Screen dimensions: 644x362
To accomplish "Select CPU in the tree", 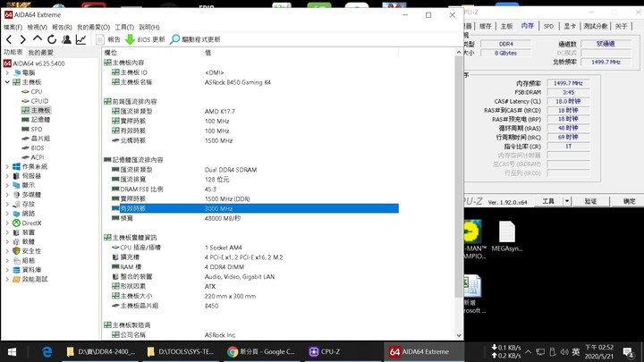I will tap(36, 91).
